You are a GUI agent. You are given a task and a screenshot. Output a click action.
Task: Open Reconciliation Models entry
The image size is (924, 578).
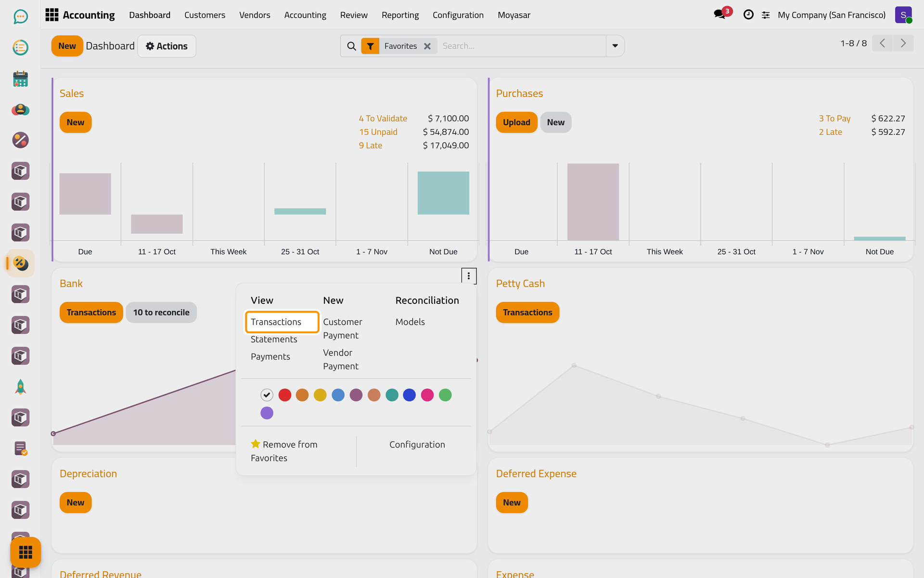click(410, 322)
